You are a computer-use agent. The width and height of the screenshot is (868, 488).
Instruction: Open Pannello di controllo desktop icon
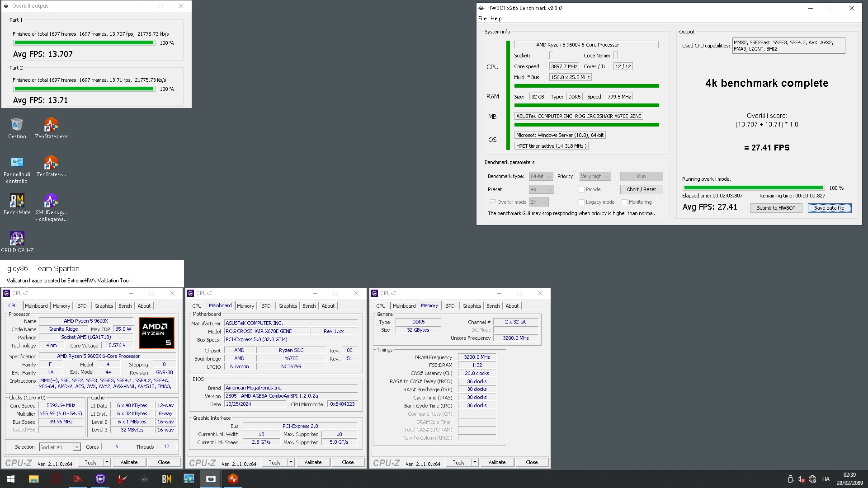(x=17, y=169)
